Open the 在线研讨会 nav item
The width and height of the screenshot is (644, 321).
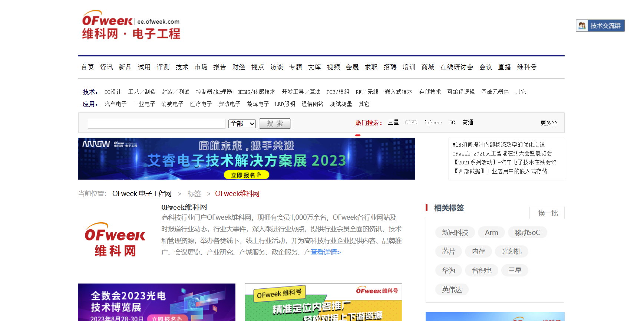(457, 67)
